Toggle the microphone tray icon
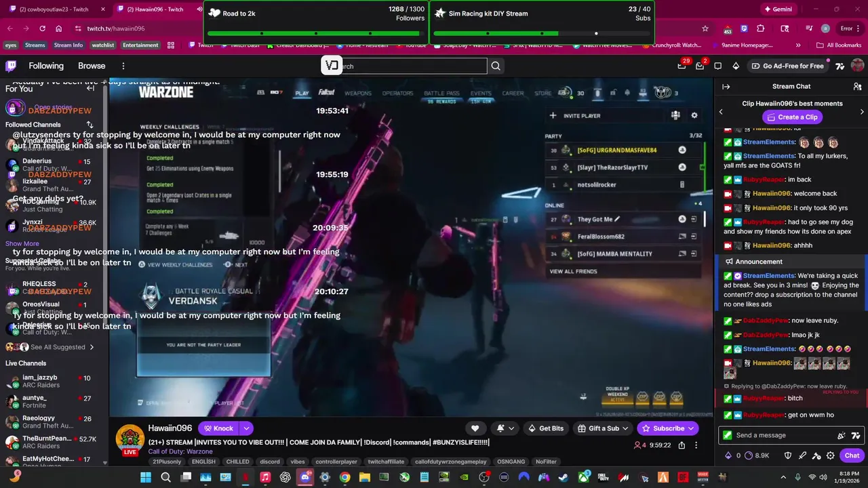Viewport: 868px width, 488px height. [x=797, y=477]
